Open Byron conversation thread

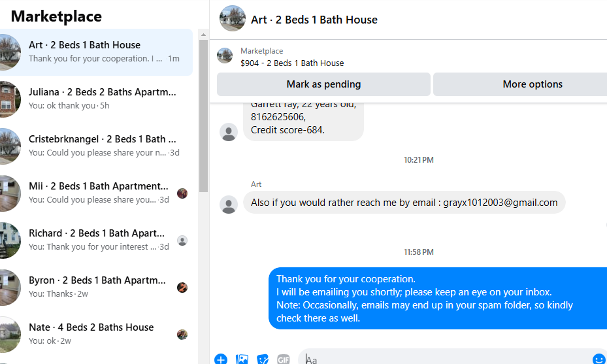tap(98, 287)
